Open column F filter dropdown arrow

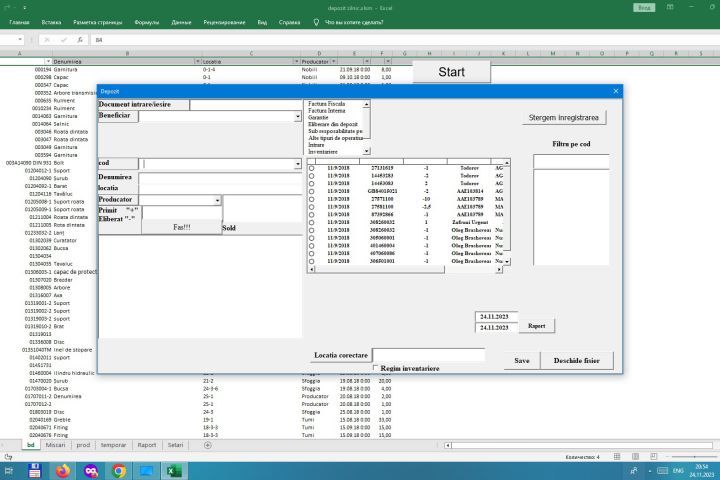click(x=388, y=61)
